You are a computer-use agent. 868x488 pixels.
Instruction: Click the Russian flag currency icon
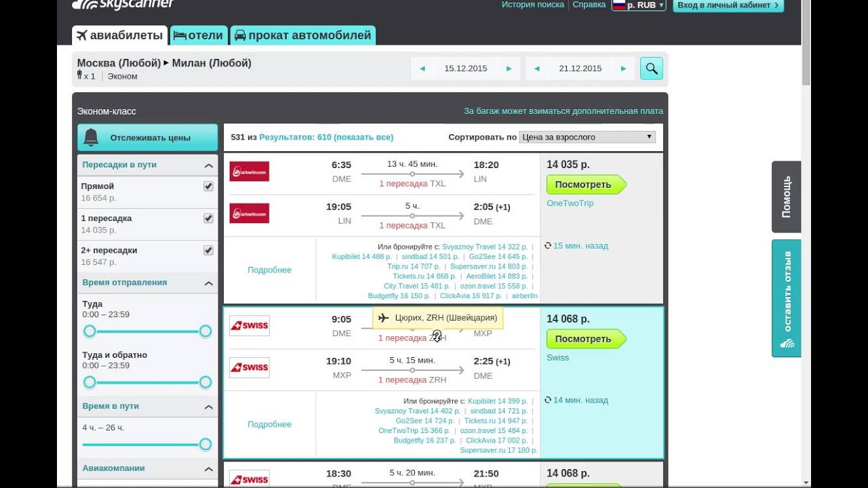(618, 4)
